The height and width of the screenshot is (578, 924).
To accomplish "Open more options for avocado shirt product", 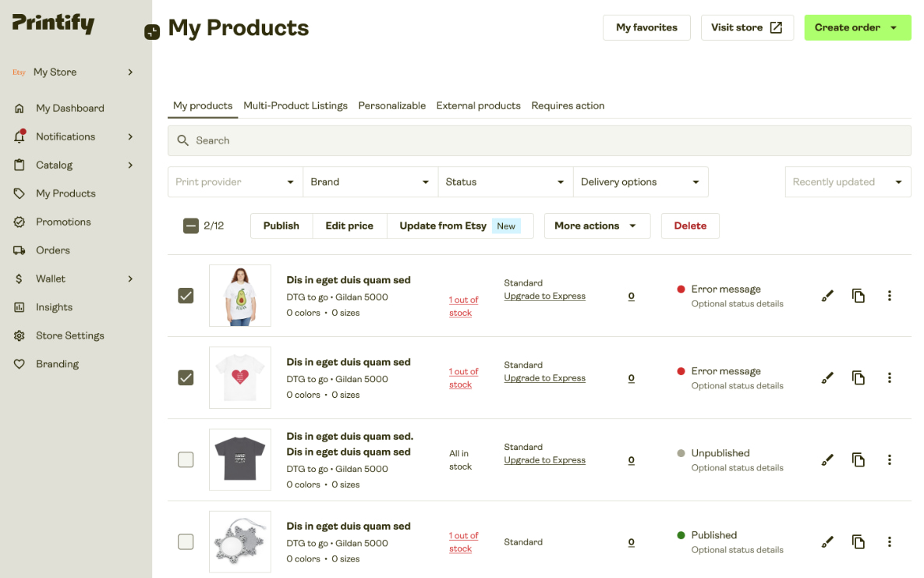I will [x=889, y=296].
